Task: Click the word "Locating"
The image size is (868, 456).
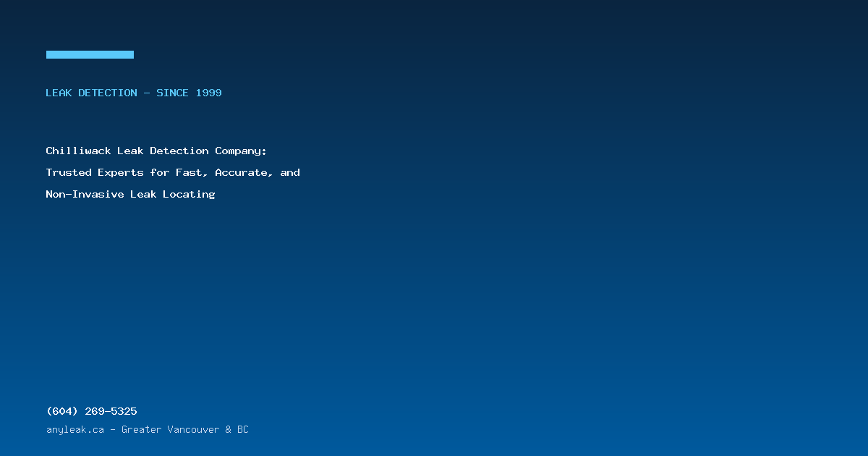Action: point(189,195)
